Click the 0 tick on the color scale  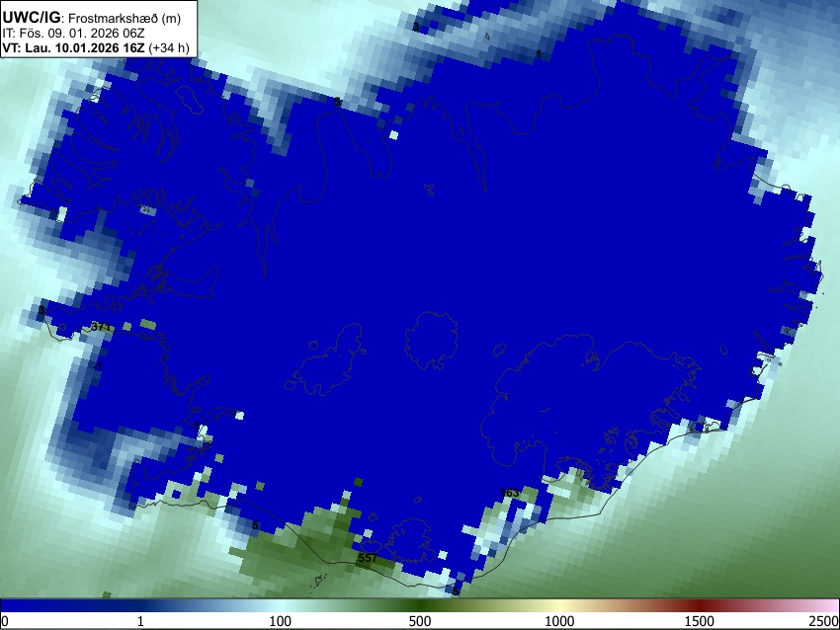tap(5, 621)
